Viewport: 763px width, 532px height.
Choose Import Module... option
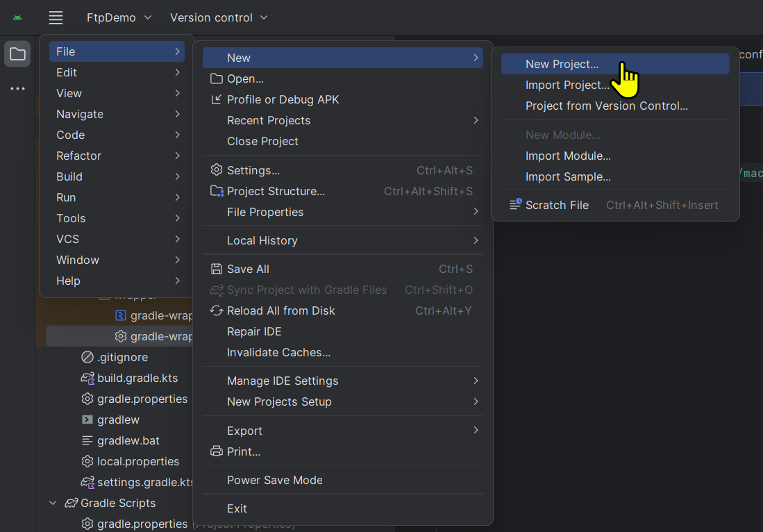pyautogui.click(x=615, y=156)
